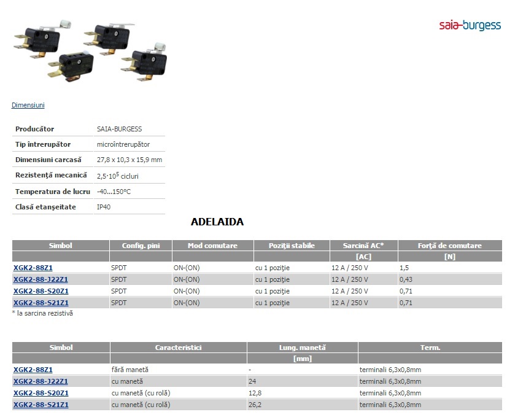The width and height of the screenshot is (507, 420).
Task: Click the Clasă etanşeitate label
Action: coord(45,207)
